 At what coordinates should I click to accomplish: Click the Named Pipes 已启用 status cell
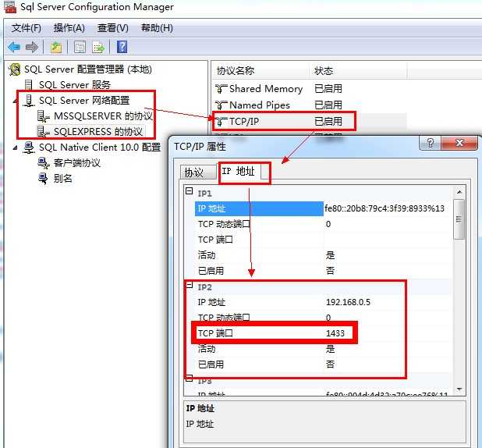click(x=328, y=105)
